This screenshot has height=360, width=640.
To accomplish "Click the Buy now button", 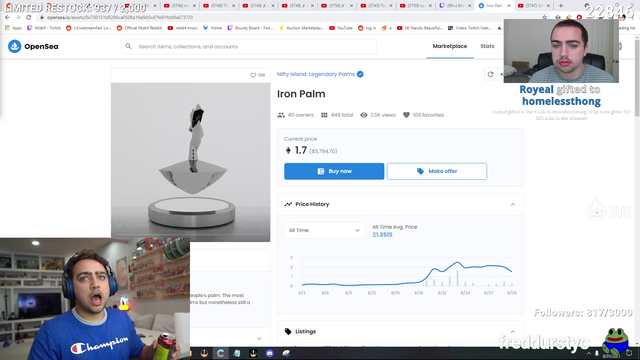I will [x=334, y=171].
